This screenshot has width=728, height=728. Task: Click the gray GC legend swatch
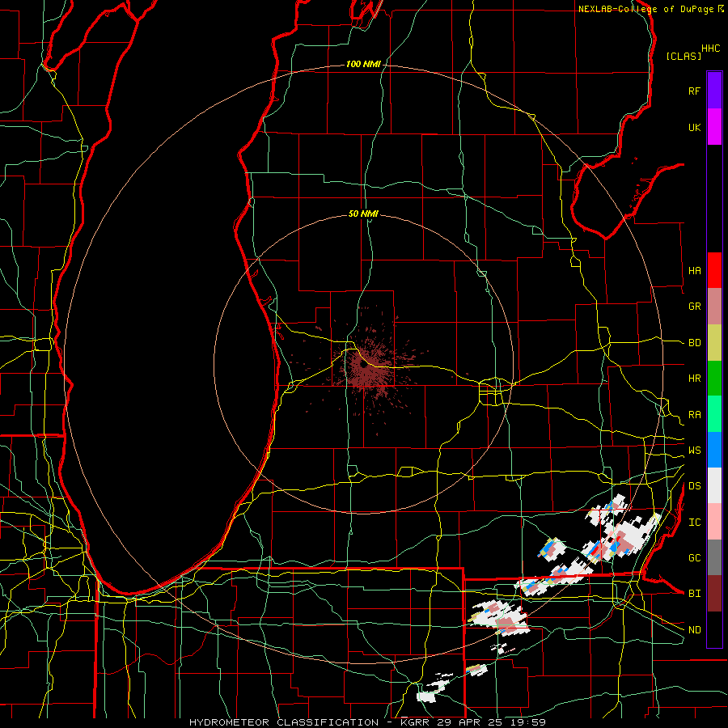(x=714, y=557)
